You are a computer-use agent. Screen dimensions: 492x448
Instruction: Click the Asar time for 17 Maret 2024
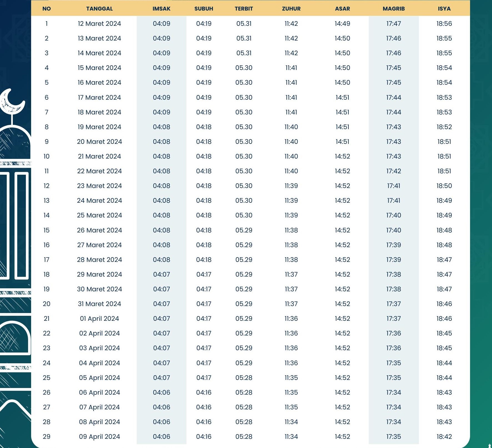coord(342,97)
